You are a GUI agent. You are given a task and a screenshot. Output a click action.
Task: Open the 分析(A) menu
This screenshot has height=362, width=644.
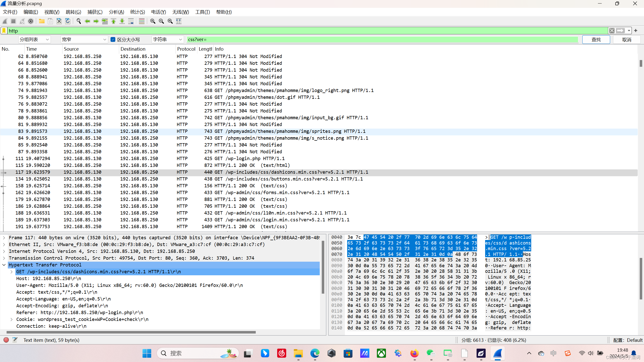point(116,12)
